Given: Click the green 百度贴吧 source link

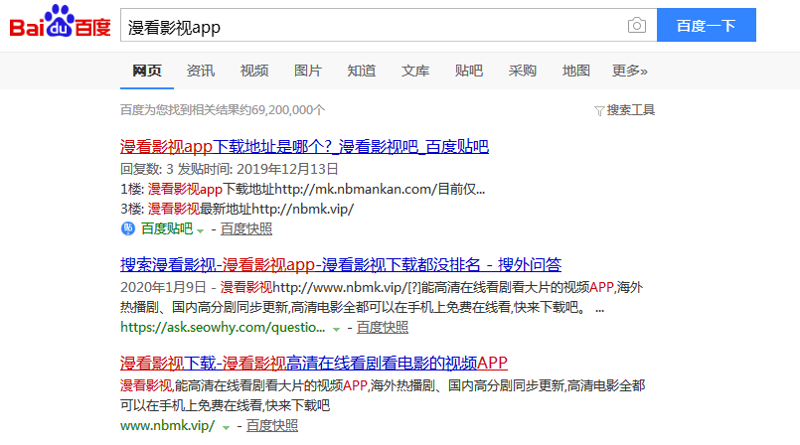Looking at the screenshot, I should 167,229.
